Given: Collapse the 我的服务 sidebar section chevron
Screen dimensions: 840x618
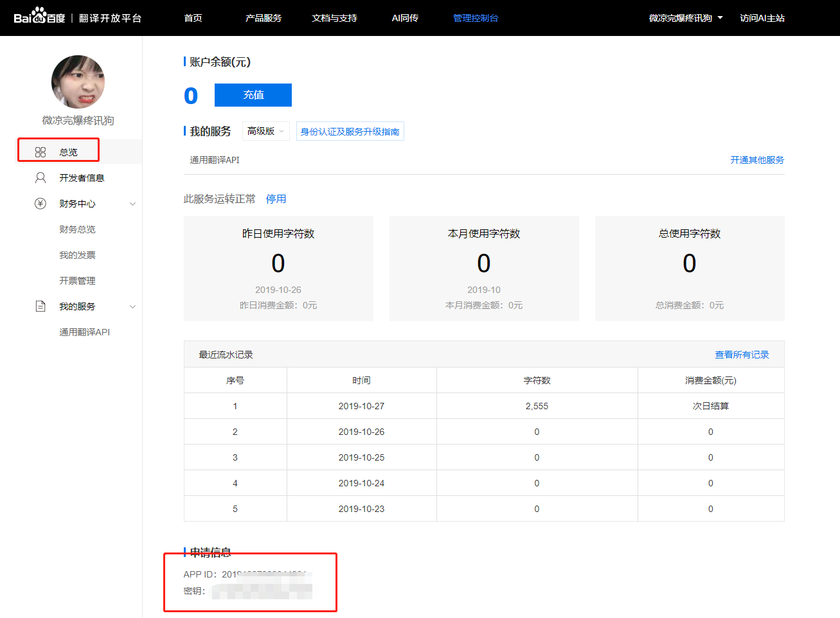Looking at the screenshot, I should click(132, 307).
